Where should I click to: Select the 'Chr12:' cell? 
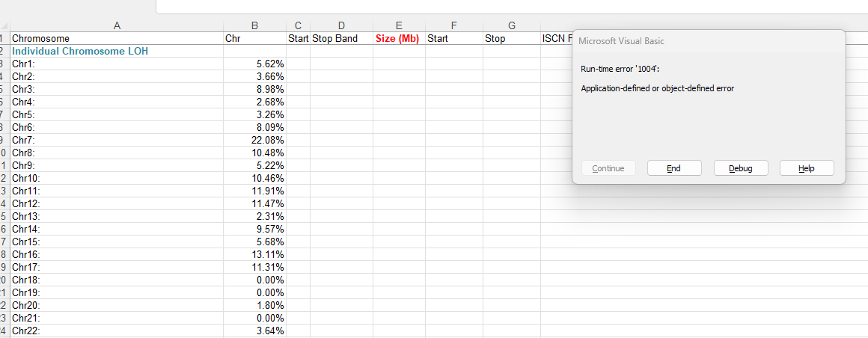click(117, 203)
